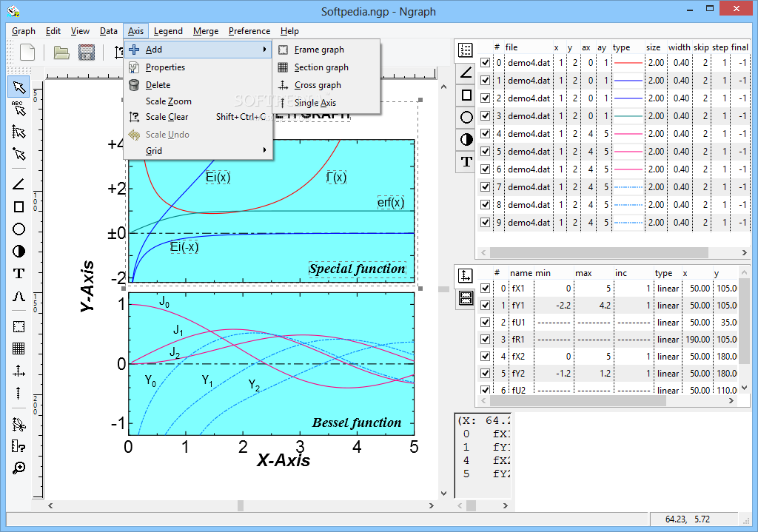Viewport: 758px width, 532px height.
Task: Expand the Add submenu arrow
Action: coord(264,50)
